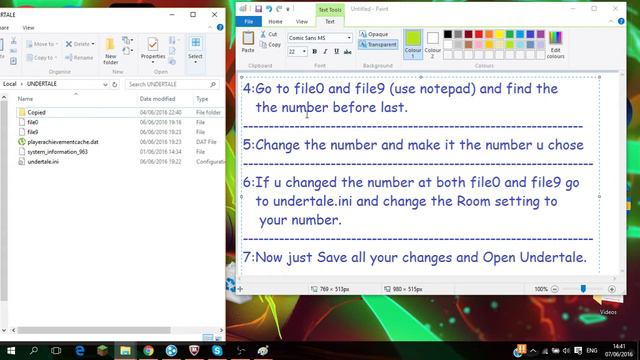
Task: Pick the purple colour swatch
Action: click(x=540, y=34)
